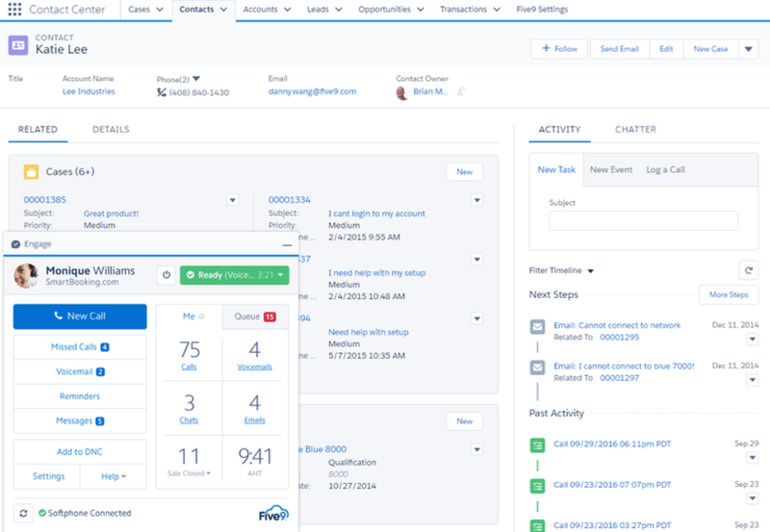Viewport: 770px width, 532px height.
Task: Click email icon for Cannot connect to network
Action: (x=537, y=326)
